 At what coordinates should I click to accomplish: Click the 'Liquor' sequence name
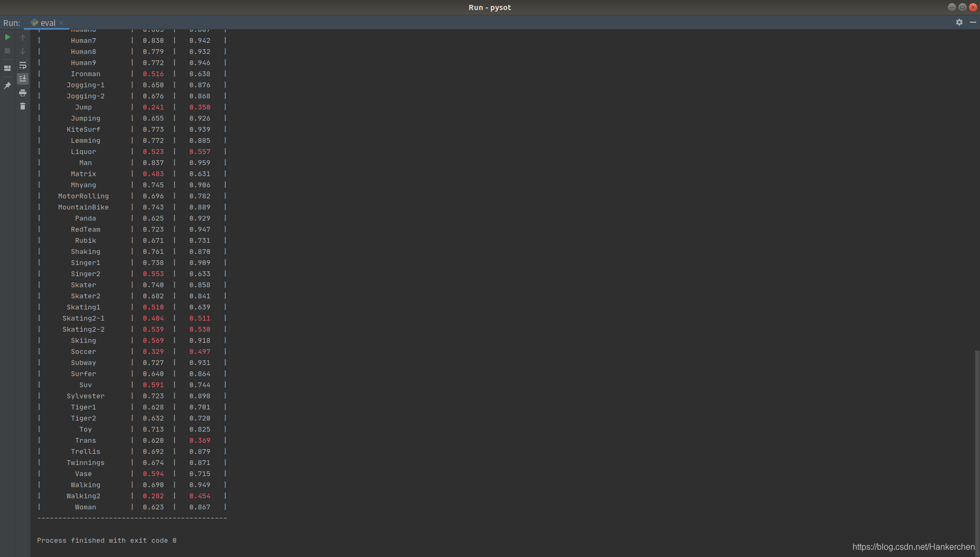pos(84,152)
